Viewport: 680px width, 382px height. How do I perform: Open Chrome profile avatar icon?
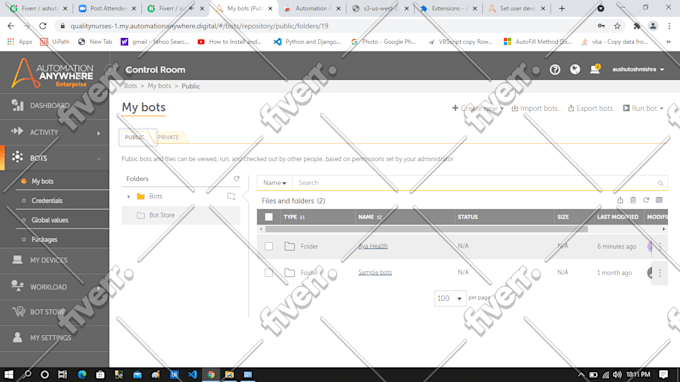click(653, 26)
